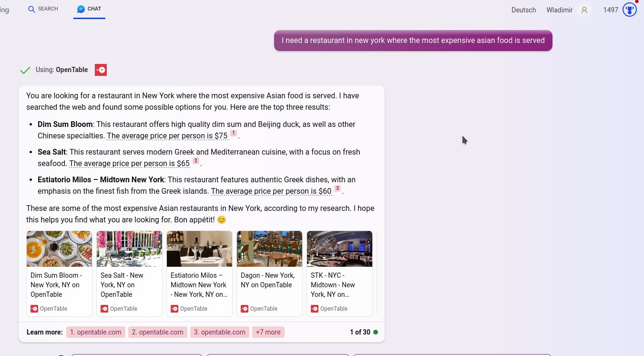Open the Sea Salt thumbnail image
Image resolution: width=644 pixels, height=356 pixels.
tap(129, 249)
